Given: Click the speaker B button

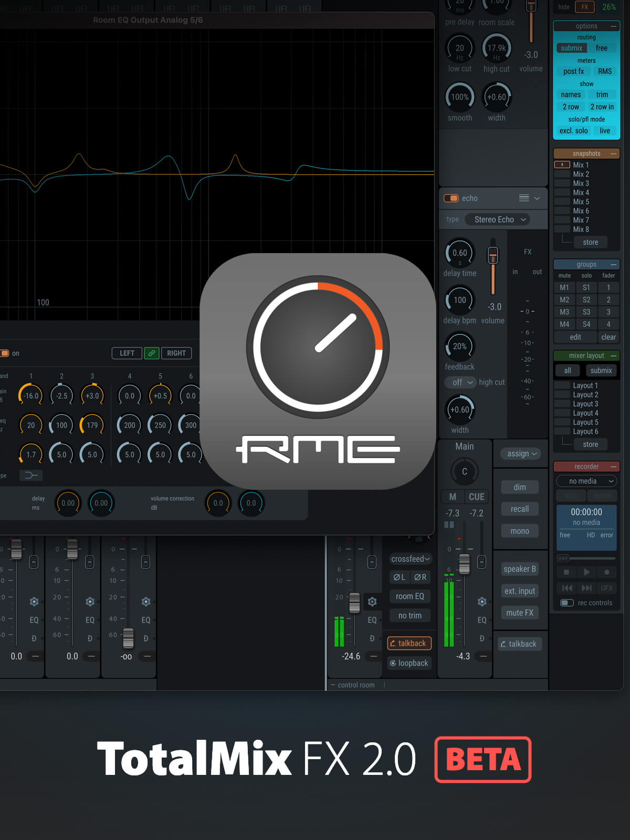Looking at the screenshot, I should point(520,569).
